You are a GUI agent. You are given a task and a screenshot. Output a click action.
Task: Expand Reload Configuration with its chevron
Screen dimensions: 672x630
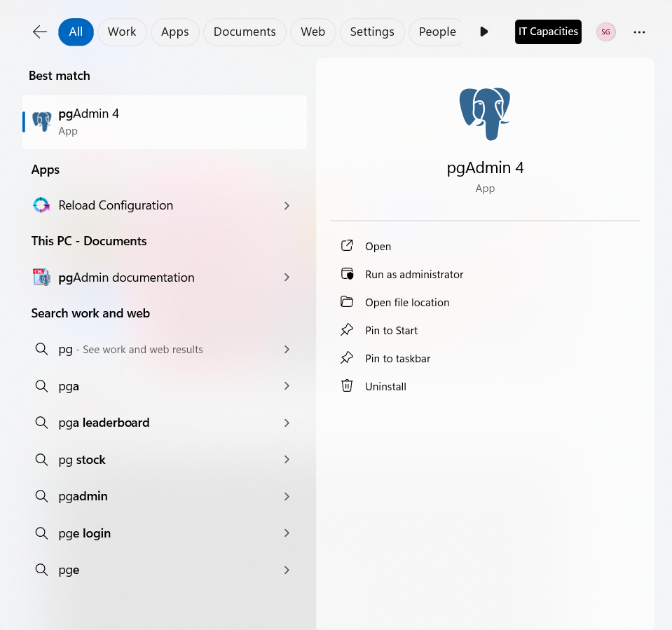pos(287,206)
